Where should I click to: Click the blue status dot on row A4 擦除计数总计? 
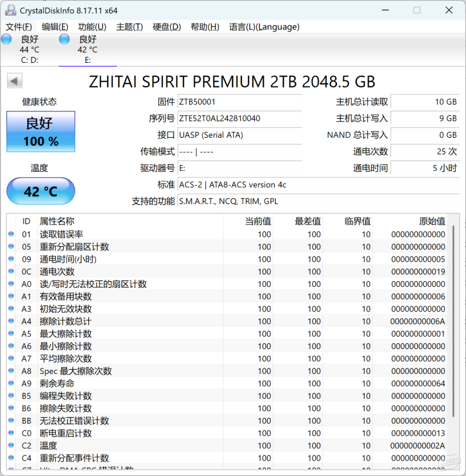(x=11, y=321)
